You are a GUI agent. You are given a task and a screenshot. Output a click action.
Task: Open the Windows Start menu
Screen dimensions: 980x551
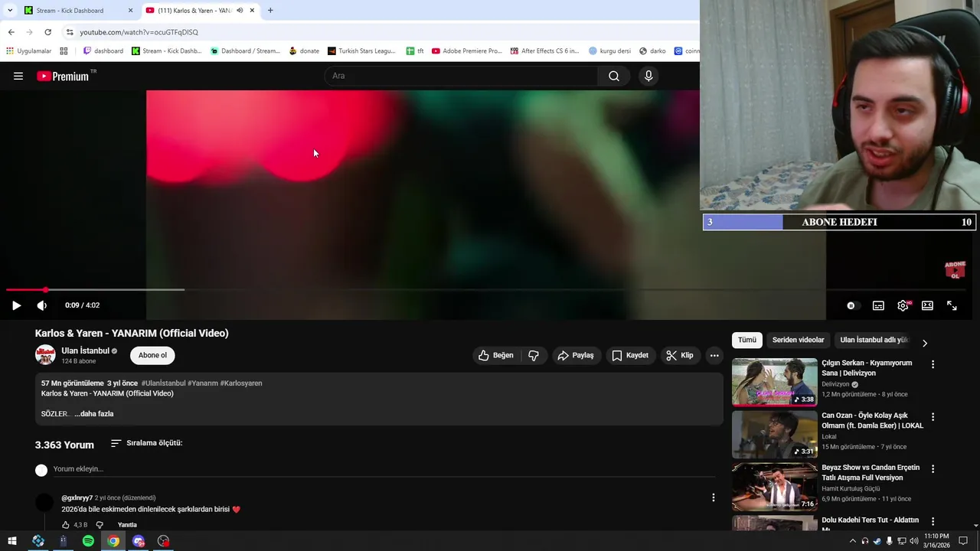[12, 541]
